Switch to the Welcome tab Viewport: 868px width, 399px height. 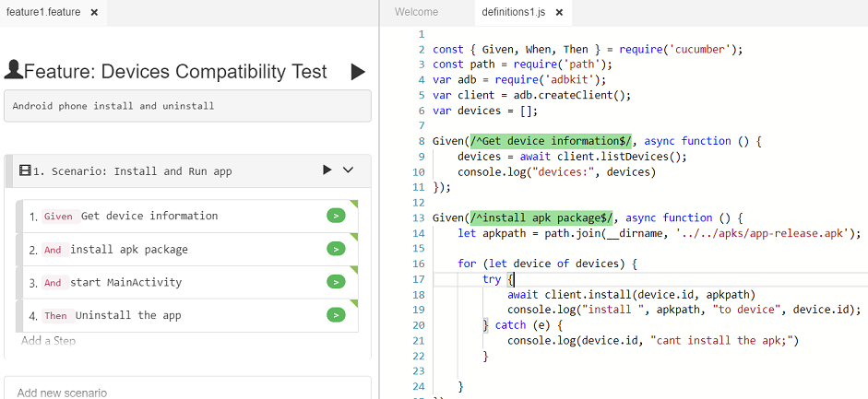point(416,12)
